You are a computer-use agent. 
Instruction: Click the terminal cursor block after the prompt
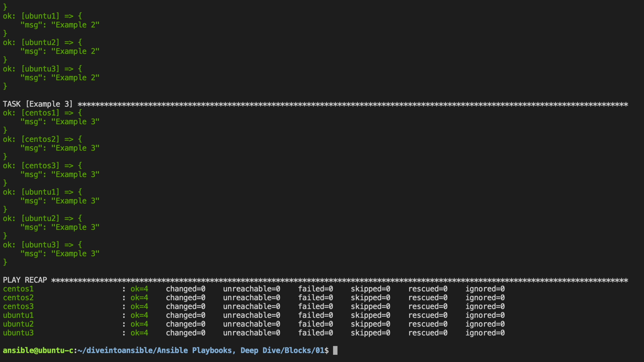[335, 350]
